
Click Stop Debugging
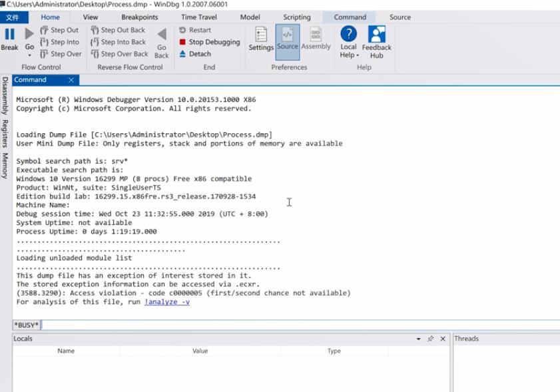tap(209, 42)
